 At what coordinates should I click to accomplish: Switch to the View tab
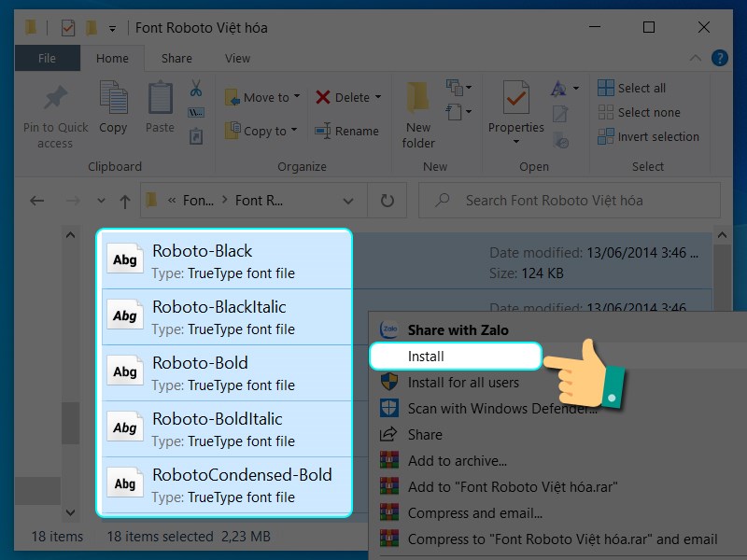click(238, 58)
